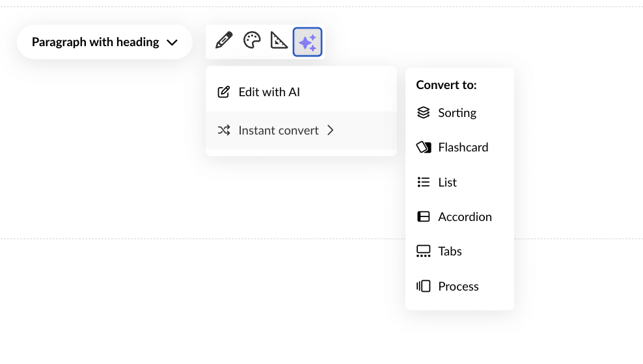Click the Tabs layout icon
This screenshot has width=643, height=364.
424,252
